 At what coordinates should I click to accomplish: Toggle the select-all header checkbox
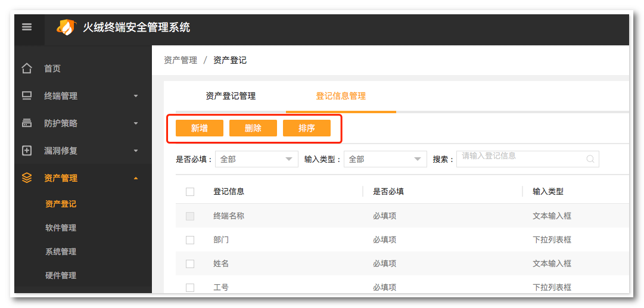(190, 192)
